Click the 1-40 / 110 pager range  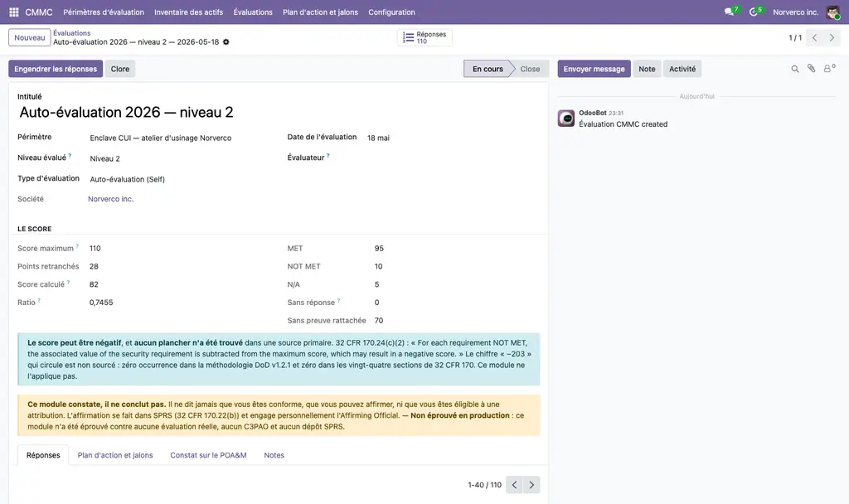tap(484, 485)
